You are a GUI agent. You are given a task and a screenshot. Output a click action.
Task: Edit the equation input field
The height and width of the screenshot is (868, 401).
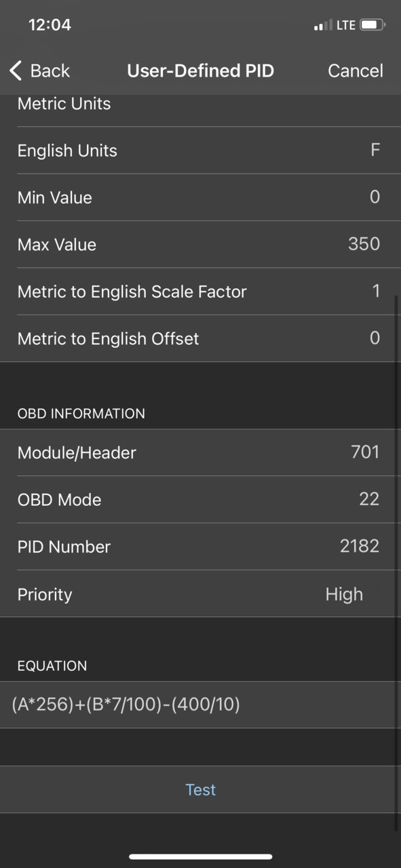coord(200,705)
